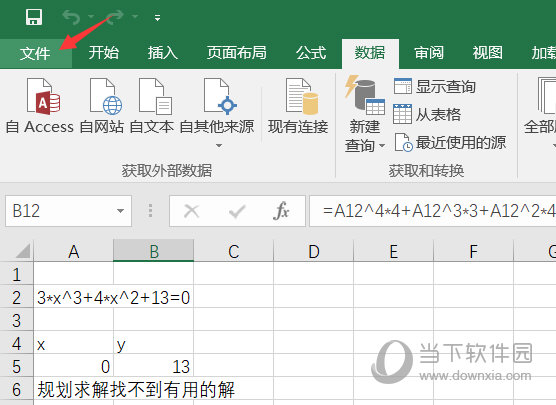
Task: Click the 显示查询 button
Action: (x=435, y=87)
